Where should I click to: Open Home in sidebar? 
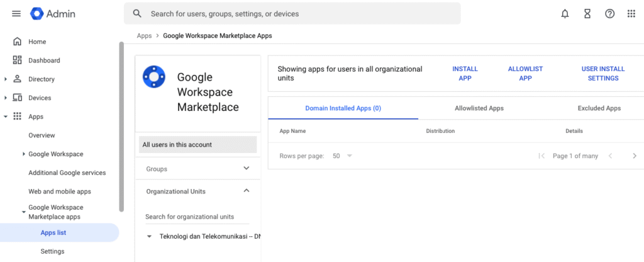[37, 42]
